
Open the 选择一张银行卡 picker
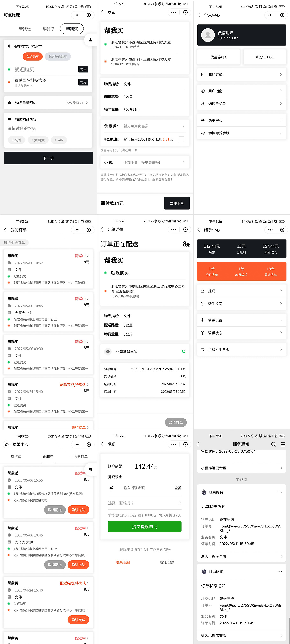[145, 503]
